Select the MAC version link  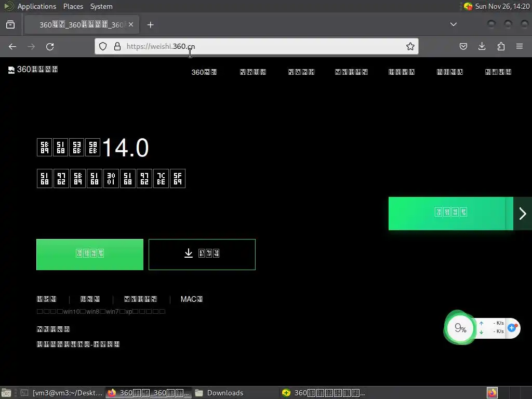pyautogui.click(x=192, y=299)
